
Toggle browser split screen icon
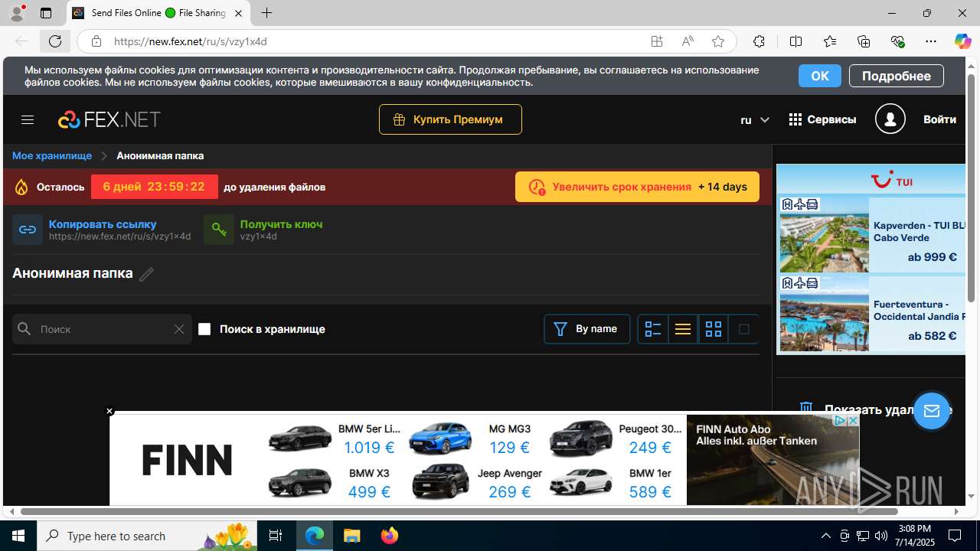point(795,41)
